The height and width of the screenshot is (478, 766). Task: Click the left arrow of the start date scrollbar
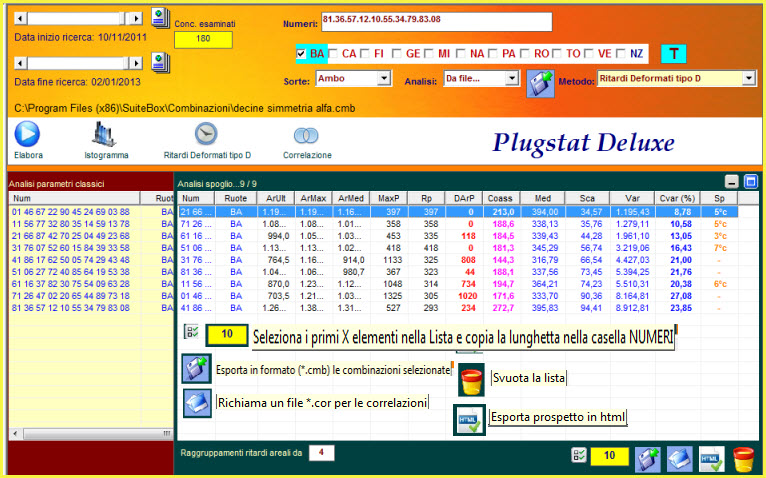coord(21,19)
